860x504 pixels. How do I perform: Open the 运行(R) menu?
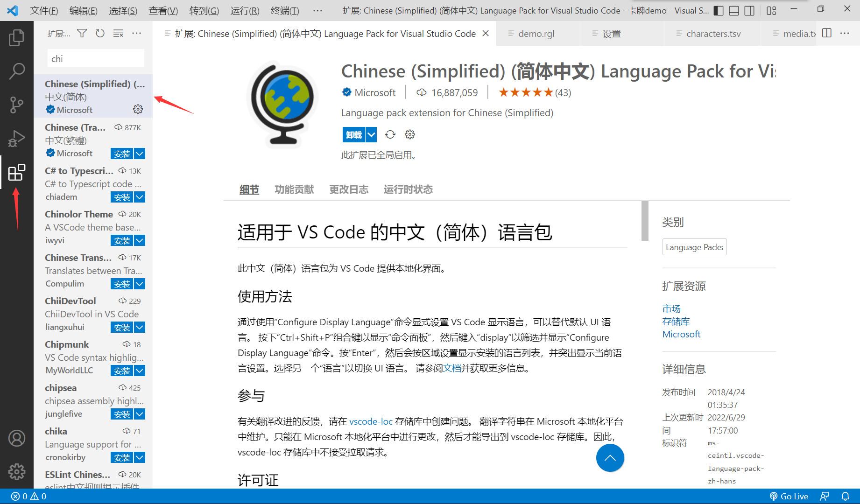click(x=245, y=10)
